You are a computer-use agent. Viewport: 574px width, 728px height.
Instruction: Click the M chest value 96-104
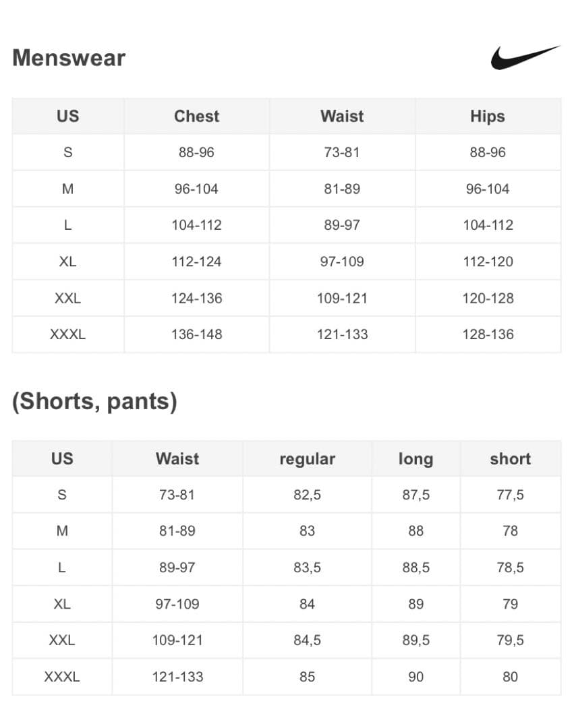coord(196,189)
